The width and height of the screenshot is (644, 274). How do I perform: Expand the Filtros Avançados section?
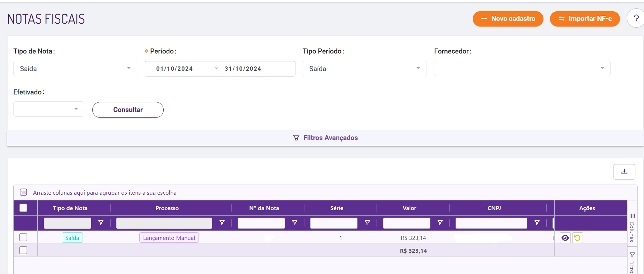[x=326, y=138]
